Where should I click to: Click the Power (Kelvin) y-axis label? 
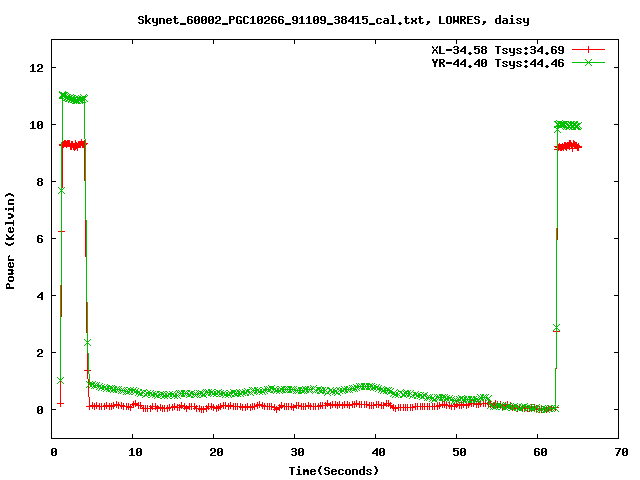point(10,241)
